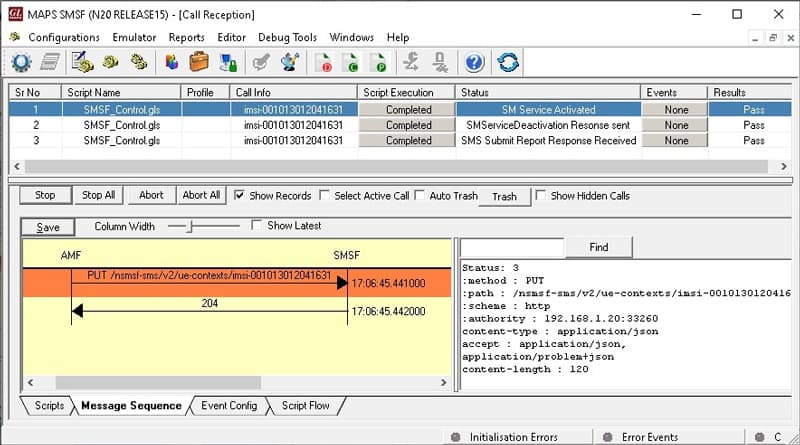This screenshot has width=800, height=445.
Task: Switch to the Message Sequence tab
Action: [131, 406]
